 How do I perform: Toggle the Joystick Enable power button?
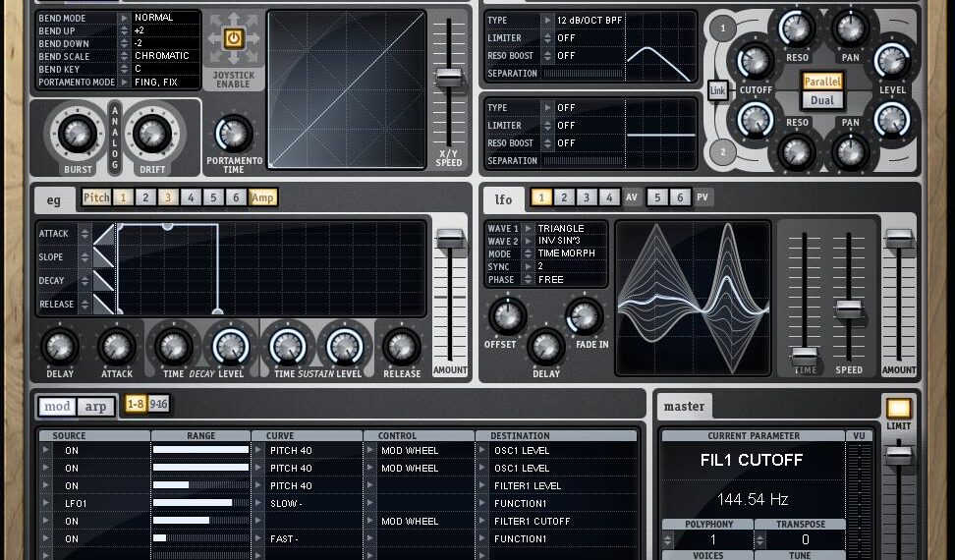click(233, 39)
